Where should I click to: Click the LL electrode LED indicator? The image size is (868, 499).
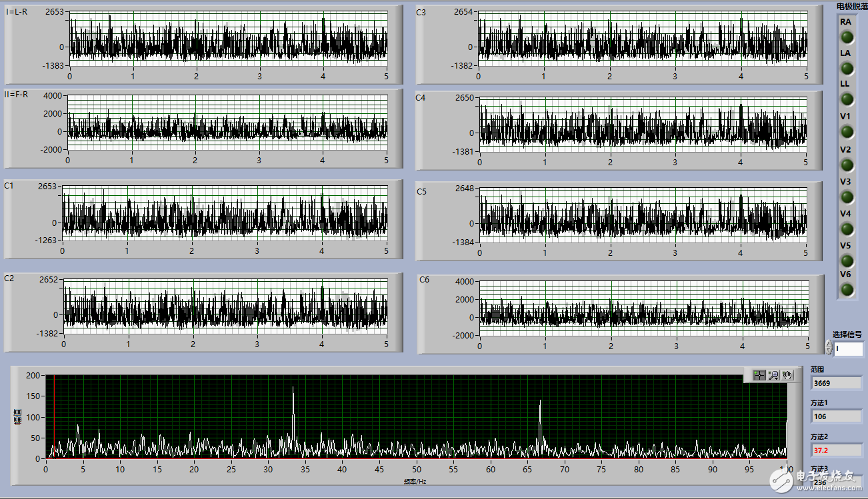coord(847,99)
